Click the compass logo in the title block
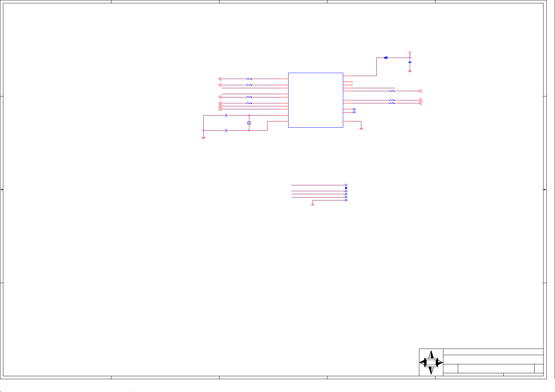The height and width of the screenshot is (392, 555). (x=431, y=362)
